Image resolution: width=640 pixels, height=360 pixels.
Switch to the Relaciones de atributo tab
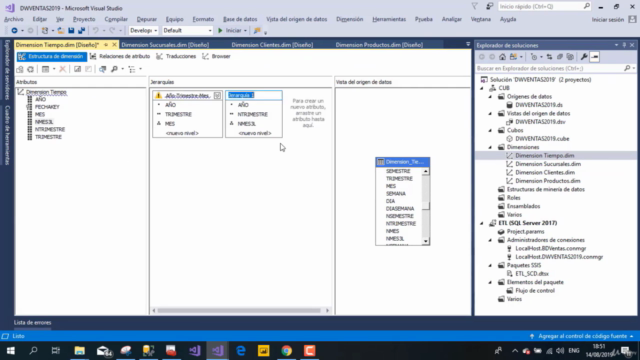pos(120,56)
